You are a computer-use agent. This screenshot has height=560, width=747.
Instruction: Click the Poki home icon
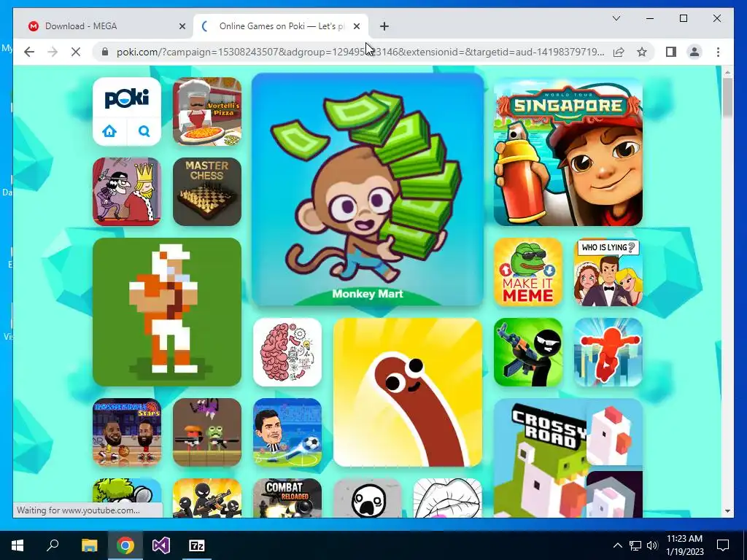pos(109,131)
